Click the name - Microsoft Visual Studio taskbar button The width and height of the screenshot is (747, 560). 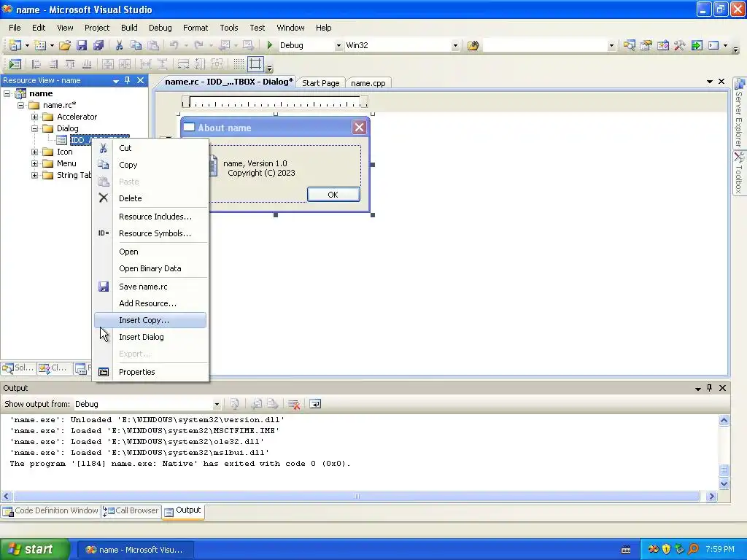[134, 550]
